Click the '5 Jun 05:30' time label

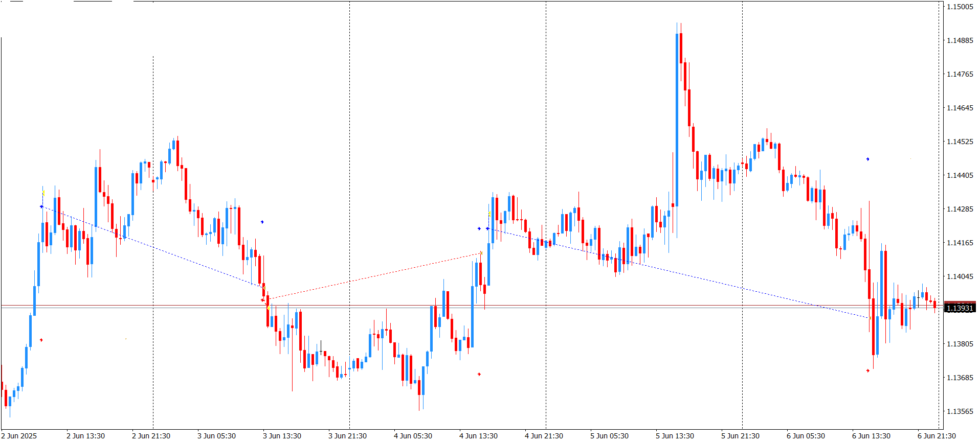(610, 436)
